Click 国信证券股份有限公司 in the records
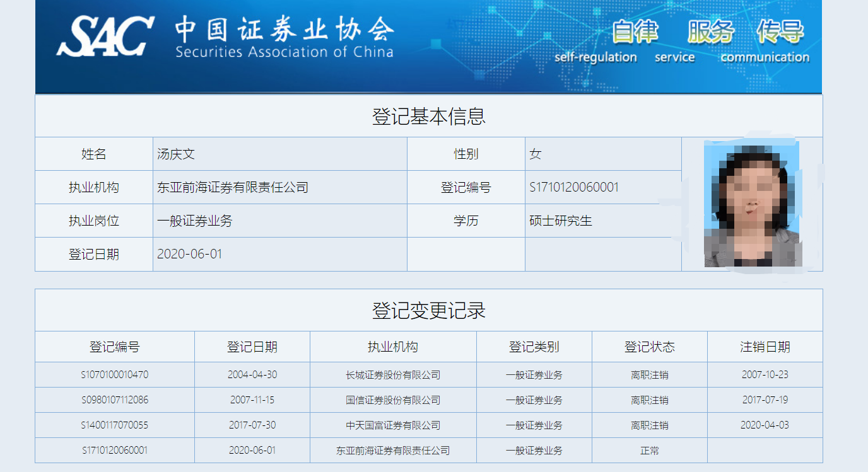868x472 pixels. pos(393,400)
